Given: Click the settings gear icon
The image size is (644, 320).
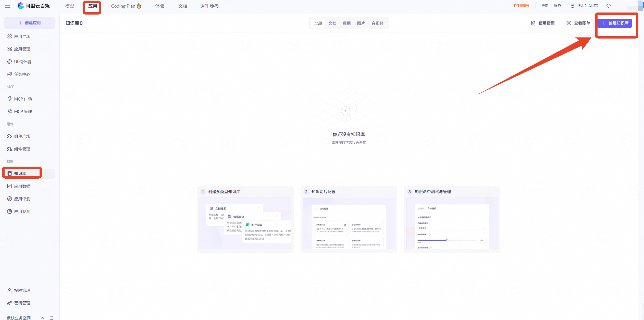Looking at the screenshot, I should 609,6.
